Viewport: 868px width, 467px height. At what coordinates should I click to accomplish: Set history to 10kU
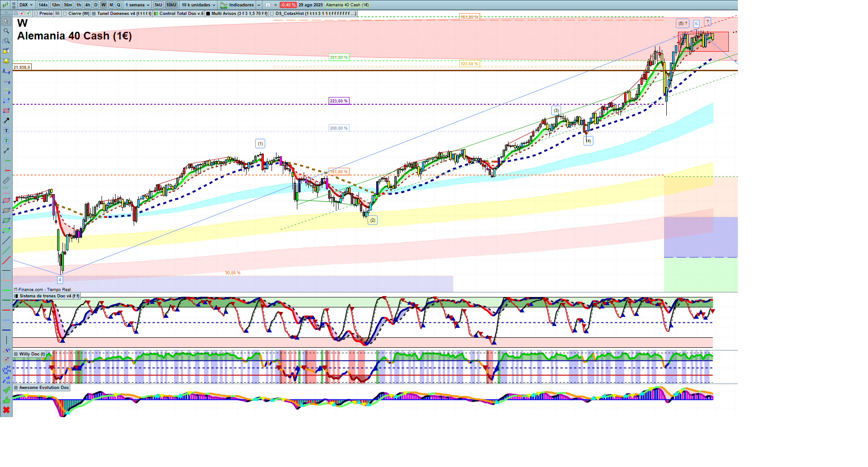click(171, 5)
